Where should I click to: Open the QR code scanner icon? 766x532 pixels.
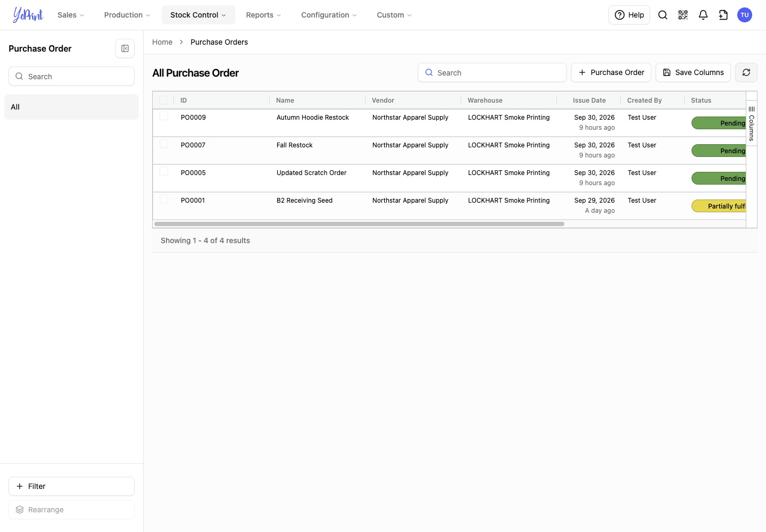(683, 15)
